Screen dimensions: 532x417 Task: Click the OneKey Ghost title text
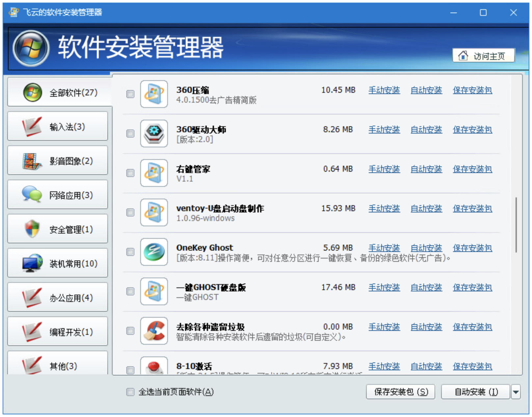click(204, 248)
